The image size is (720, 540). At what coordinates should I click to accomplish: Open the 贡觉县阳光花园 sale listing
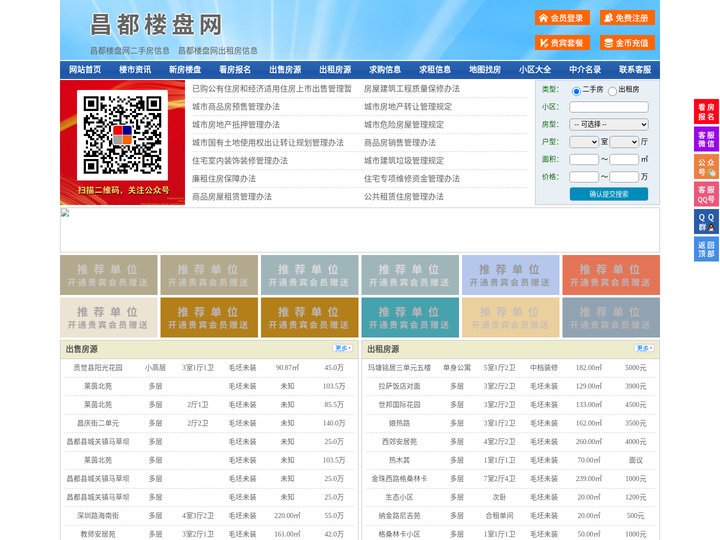point(98,368)
